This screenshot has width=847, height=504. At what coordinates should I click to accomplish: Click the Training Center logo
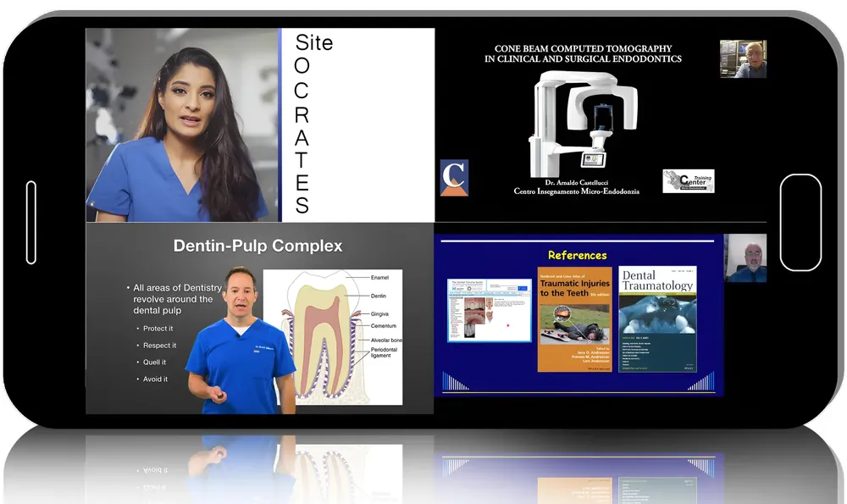point(689,181)
